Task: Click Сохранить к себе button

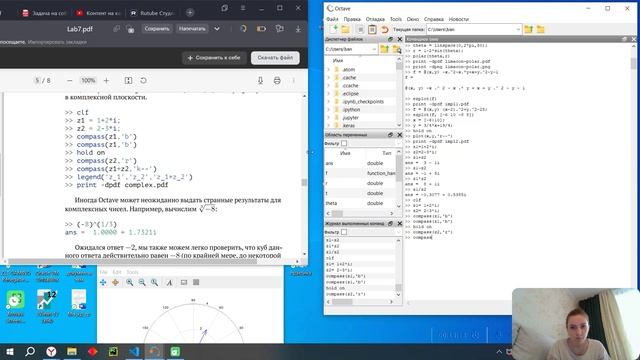Action: point(214,58)
